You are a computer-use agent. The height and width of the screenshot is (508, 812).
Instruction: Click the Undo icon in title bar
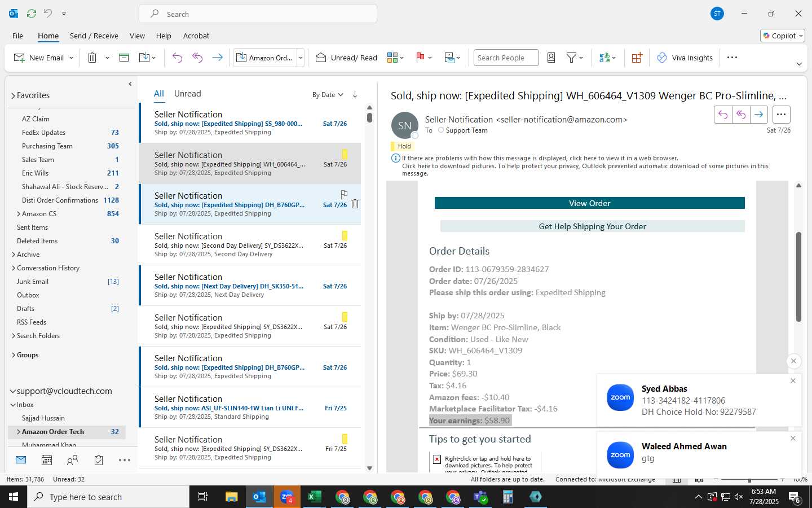(x=48, y=13)
